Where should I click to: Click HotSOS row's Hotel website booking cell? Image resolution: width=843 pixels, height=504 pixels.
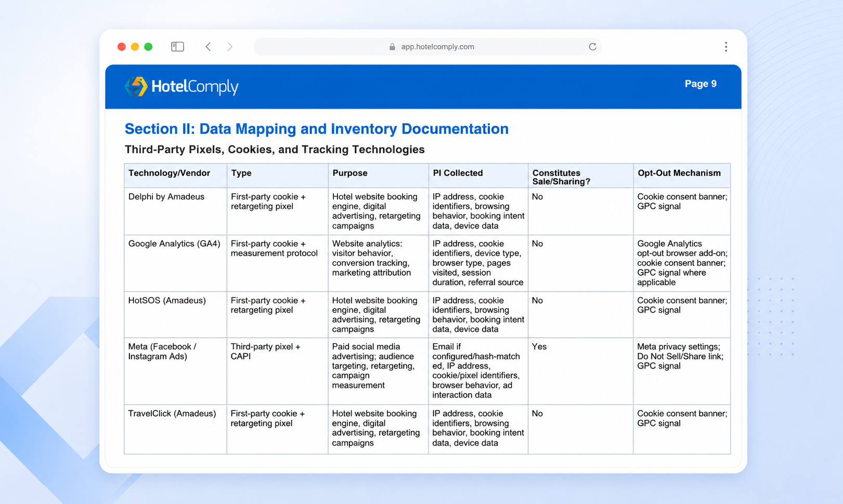378,314
